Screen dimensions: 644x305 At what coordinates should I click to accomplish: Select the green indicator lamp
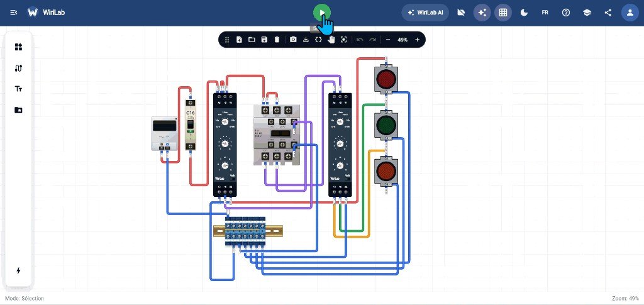pos(386,125)
